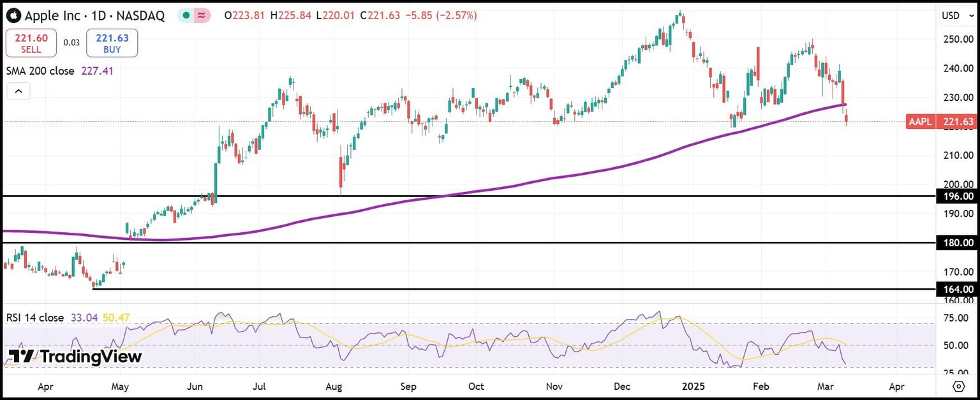The height and width of the screenshot is (400, 980).
Task: Click the TradingView logo
Action: coord(75,357)
